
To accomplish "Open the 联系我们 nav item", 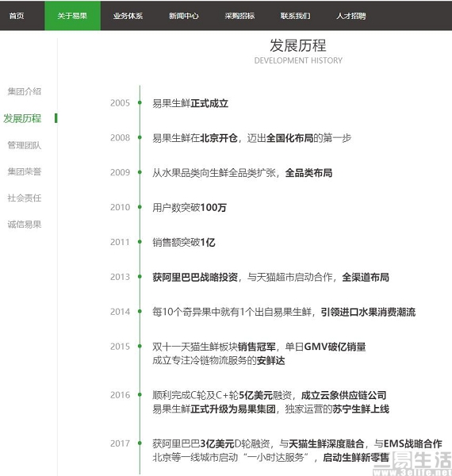I will (296, 16).
